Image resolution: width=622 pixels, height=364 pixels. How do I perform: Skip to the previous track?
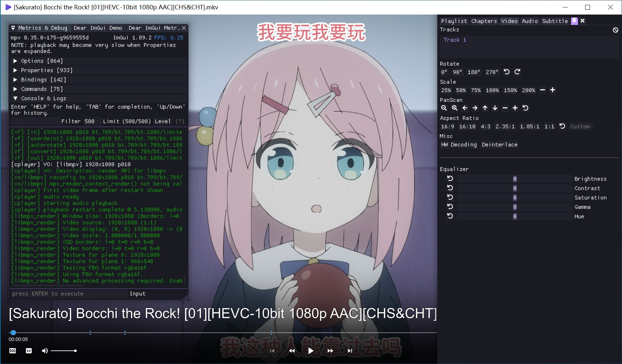point(272,351)
